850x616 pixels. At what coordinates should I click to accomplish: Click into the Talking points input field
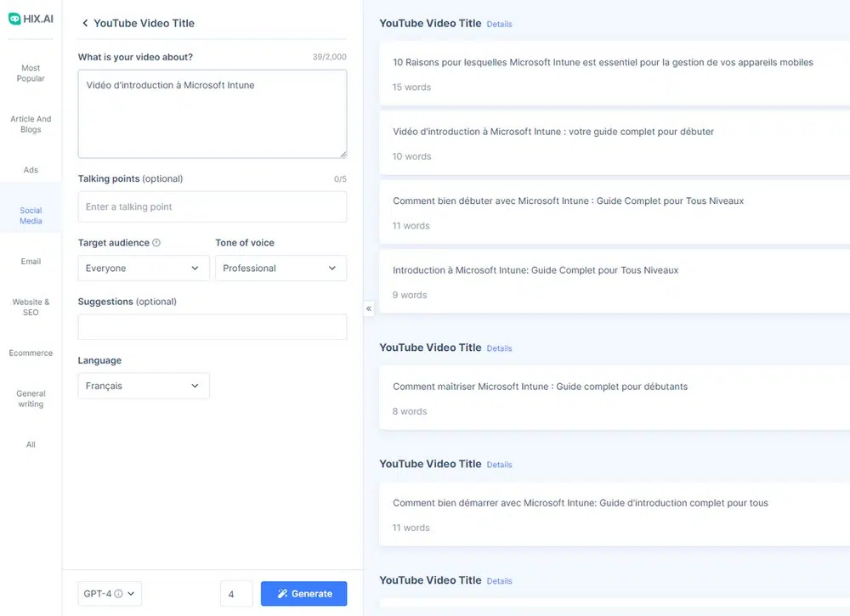point(212,207)
